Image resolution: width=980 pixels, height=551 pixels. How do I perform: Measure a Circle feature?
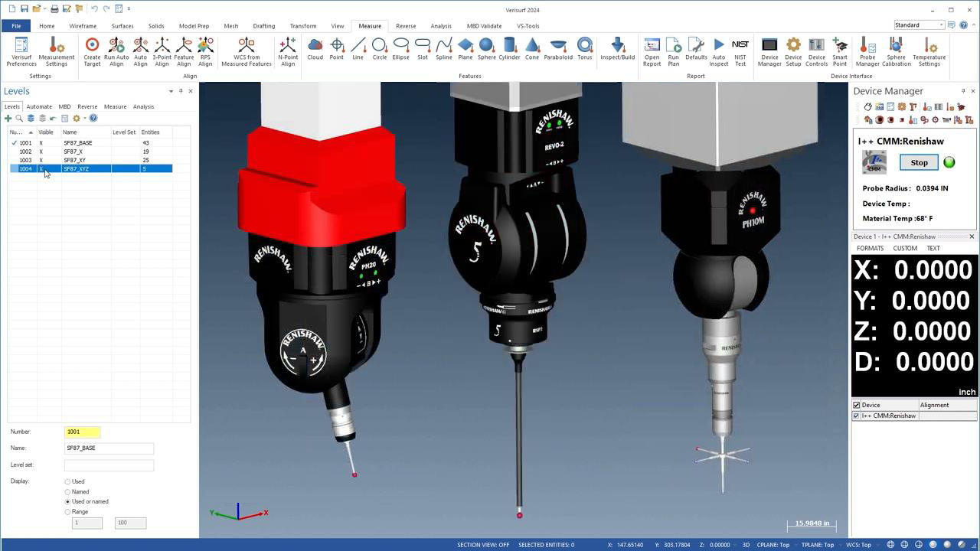click(380, 49)
